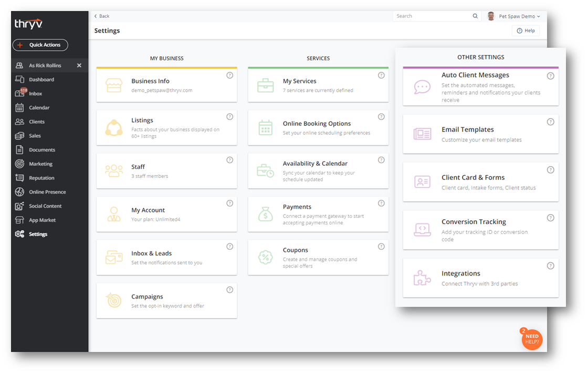
Task: Click the Marketing target icon in sidebar
Action: point(19,164)
